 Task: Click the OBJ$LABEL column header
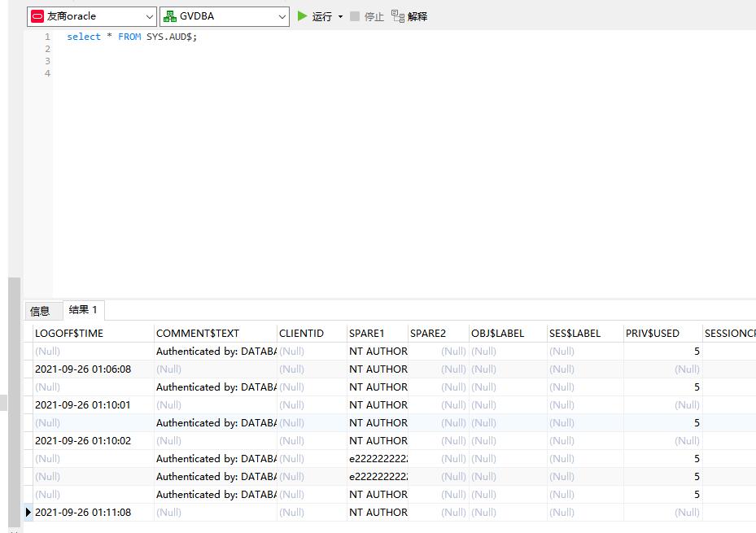508,333
